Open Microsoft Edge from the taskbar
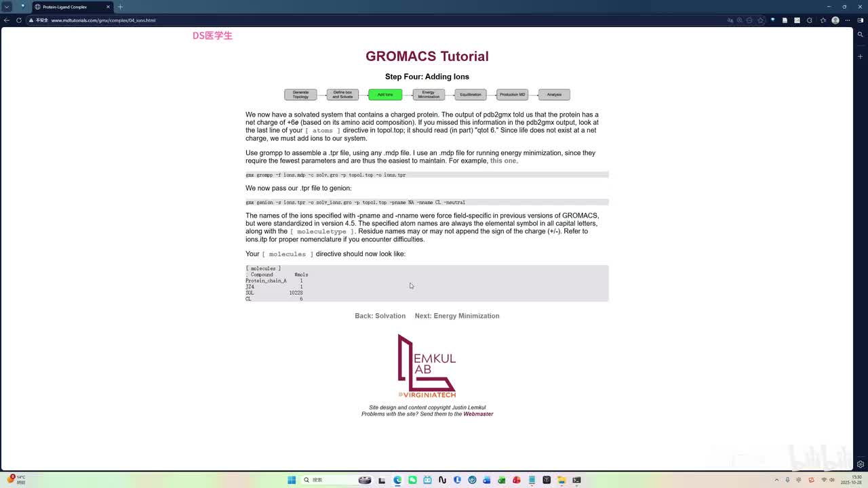The width and height of the screenshot is (868, 488). (397, 480)
